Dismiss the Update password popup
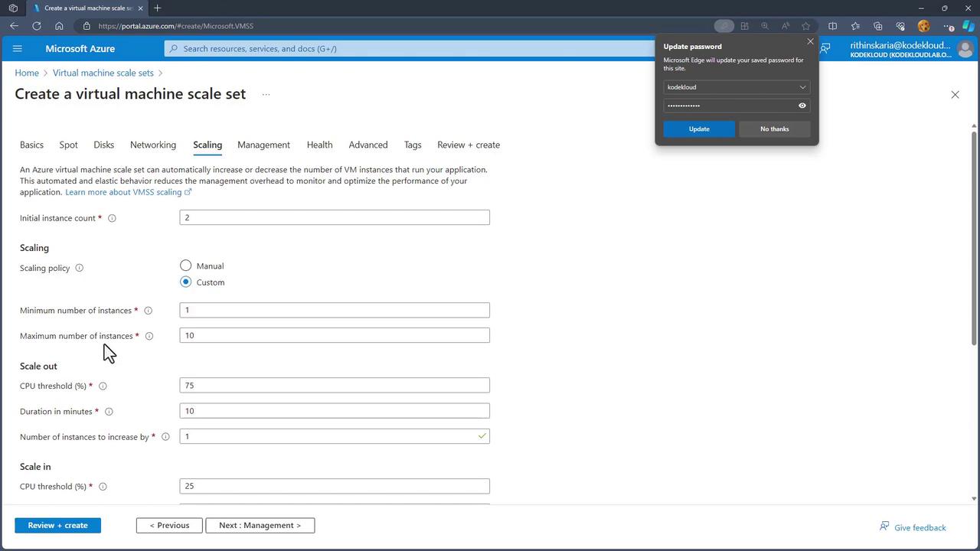 point(810,41)
